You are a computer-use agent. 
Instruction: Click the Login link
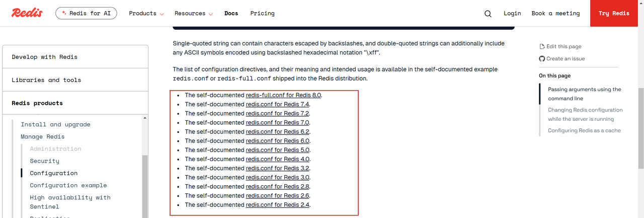[512, 14]
